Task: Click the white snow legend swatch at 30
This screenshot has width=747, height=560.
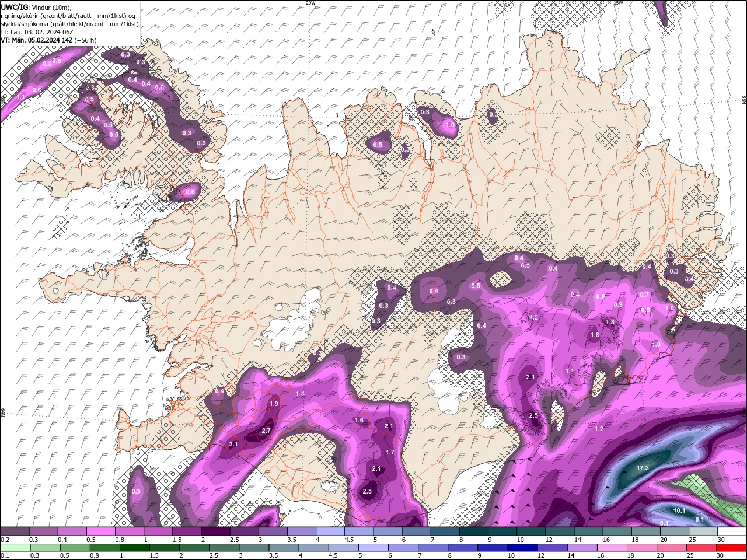Action: point(732,531)
